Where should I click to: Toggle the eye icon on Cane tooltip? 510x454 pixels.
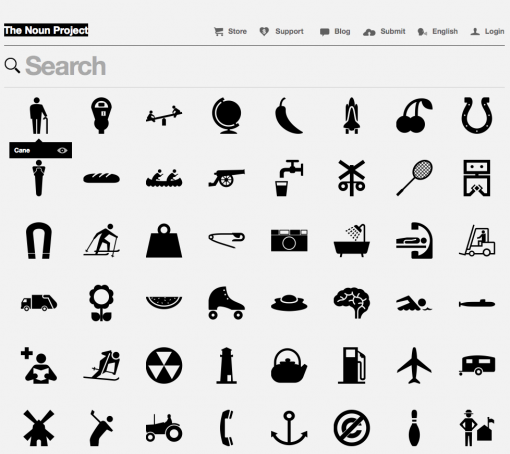62,150
